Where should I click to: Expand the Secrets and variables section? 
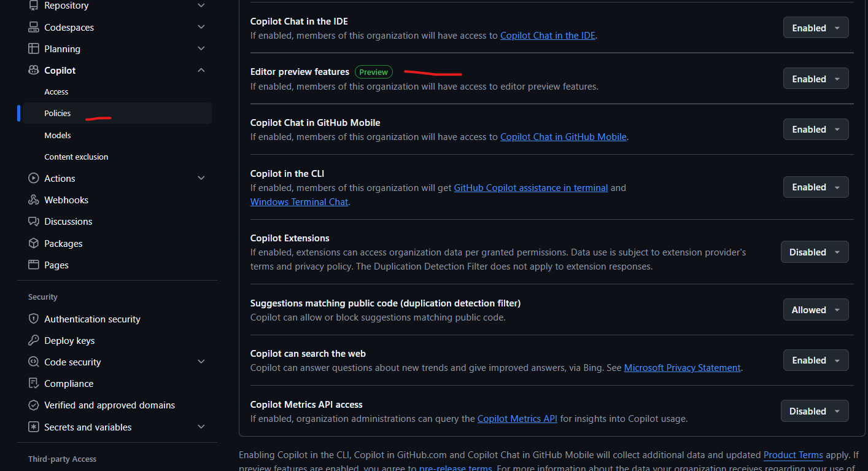[88, 427]
